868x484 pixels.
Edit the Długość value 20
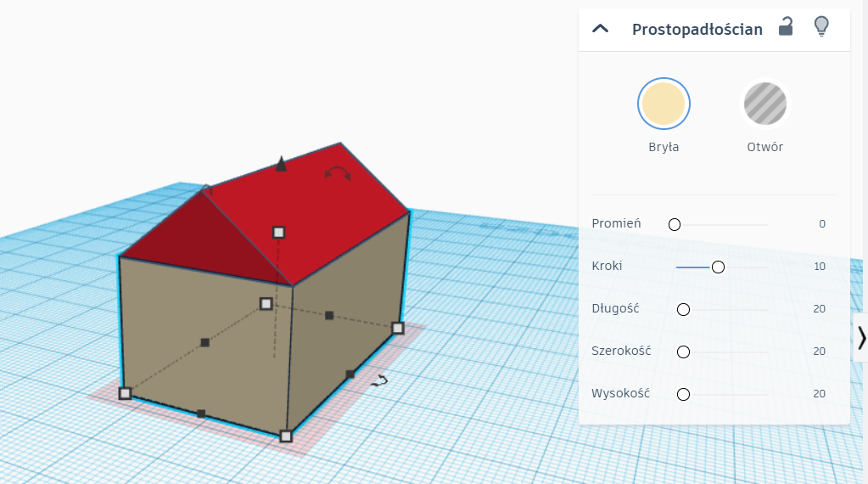tap(820, 309)
